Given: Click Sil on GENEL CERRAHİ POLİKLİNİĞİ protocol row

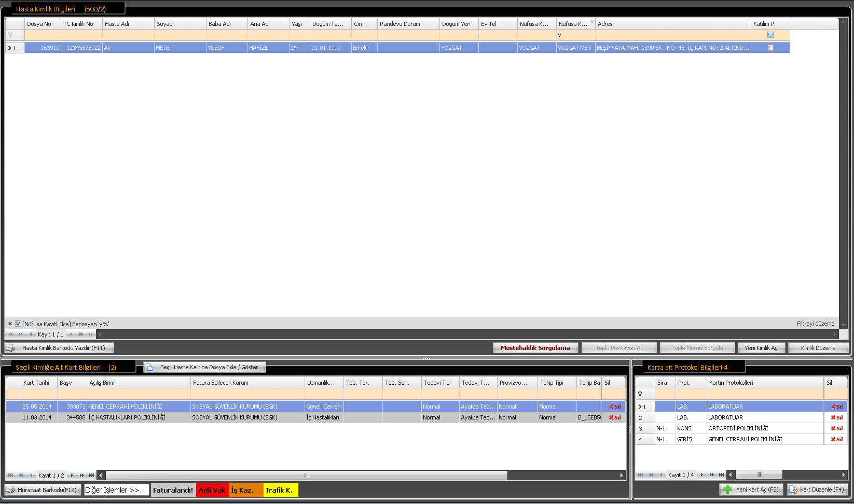Looking at the screenshot, I should (x=836, y=439).
